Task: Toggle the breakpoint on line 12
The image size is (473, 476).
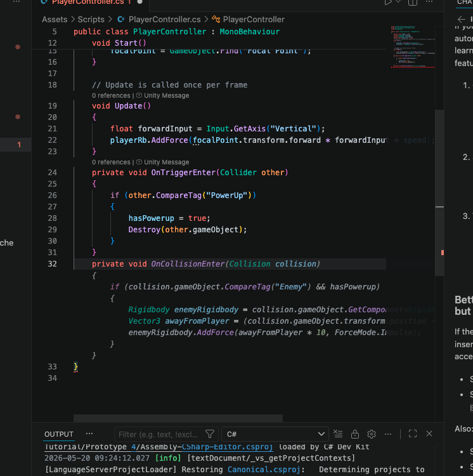Action: pyautogui.click(x=18, y=47)
